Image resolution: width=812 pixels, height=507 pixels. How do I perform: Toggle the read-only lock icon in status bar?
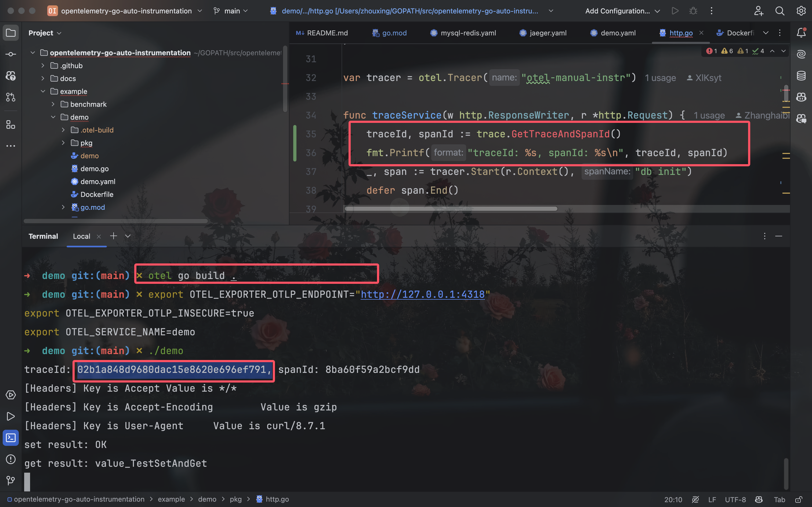(799, 499)
